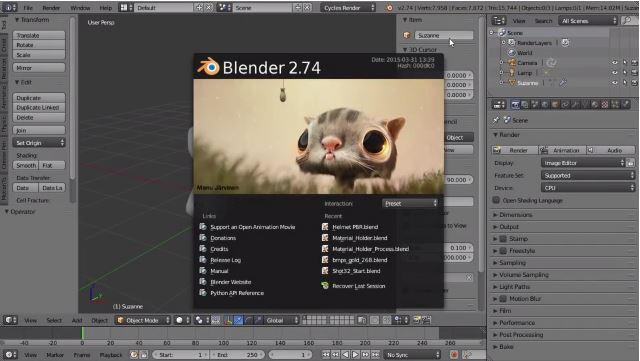
Task: Open the Playback menu in Timeline
Action: pos(111,355)
